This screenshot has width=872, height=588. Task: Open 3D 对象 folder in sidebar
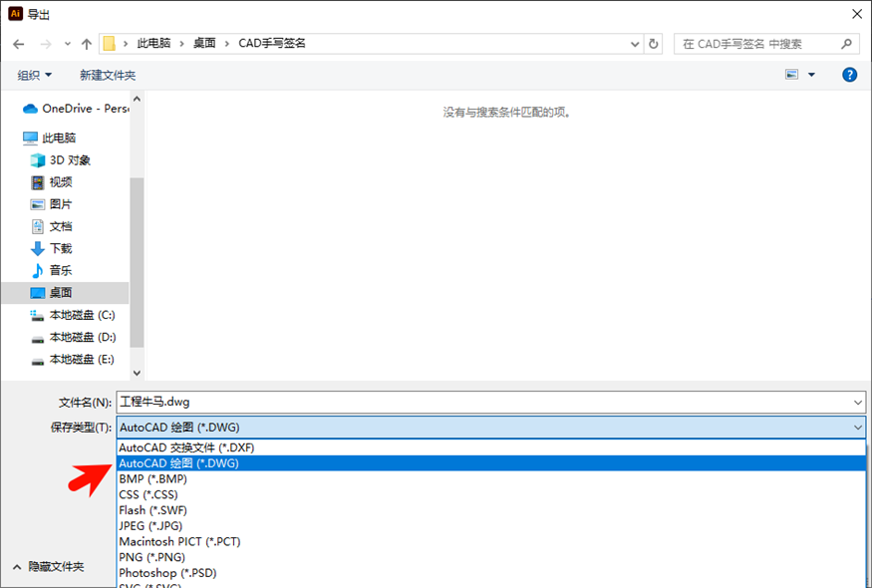pos(60,160)
